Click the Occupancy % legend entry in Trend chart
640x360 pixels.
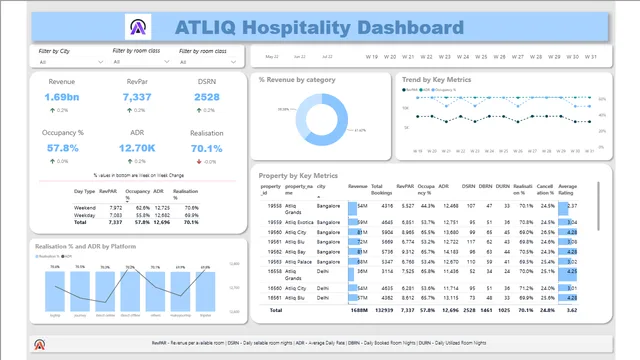444,90
